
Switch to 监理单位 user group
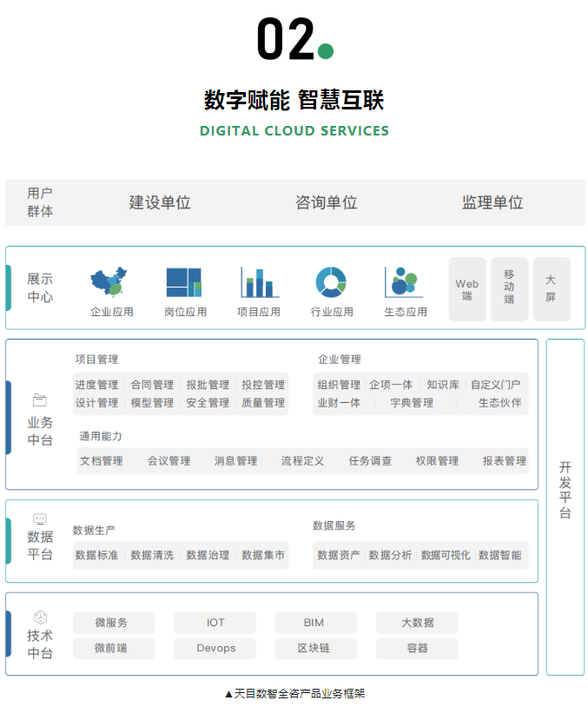click(492, 202)
